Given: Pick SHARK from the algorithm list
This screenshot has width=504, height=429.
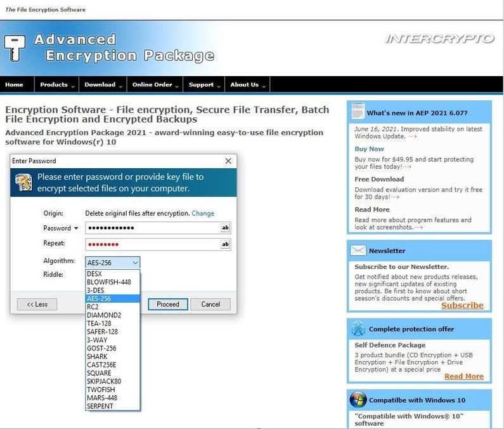Looking at the screenshot, I should (112, 357).
